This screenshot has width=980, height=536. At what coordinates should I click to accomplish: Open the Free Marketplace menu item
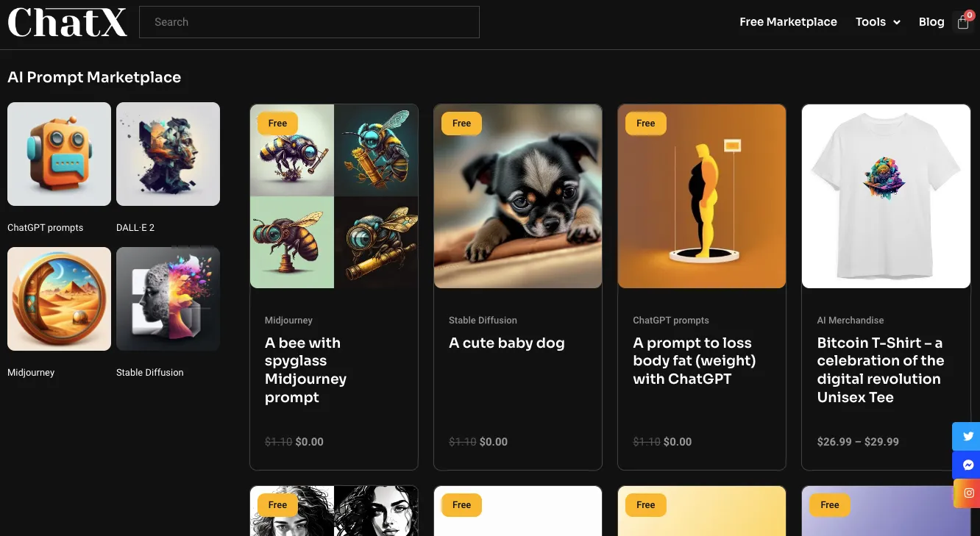788,22
